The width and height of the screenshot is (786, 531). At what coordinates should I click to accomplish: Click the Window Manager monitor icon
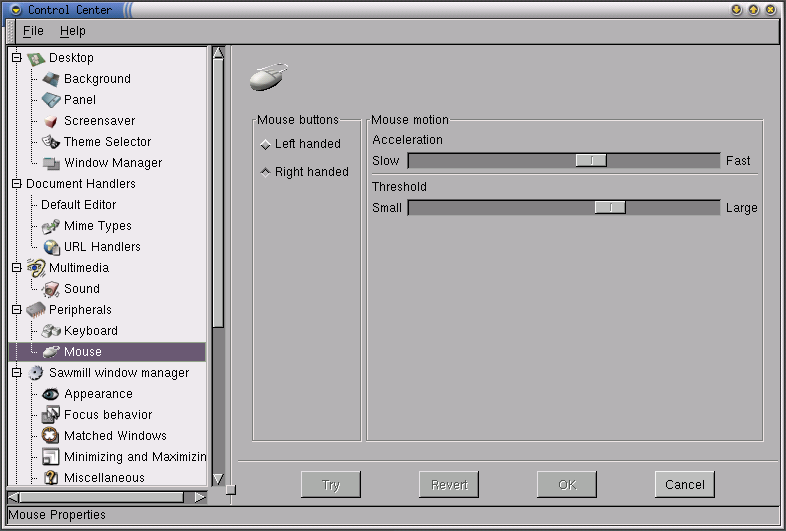[51, 163]
